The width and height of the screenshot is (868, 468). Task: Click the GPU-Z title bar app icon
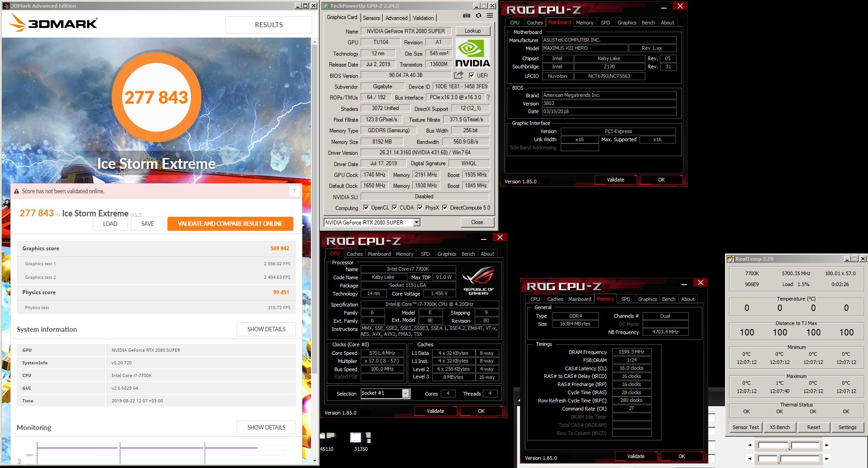point(325,6)
